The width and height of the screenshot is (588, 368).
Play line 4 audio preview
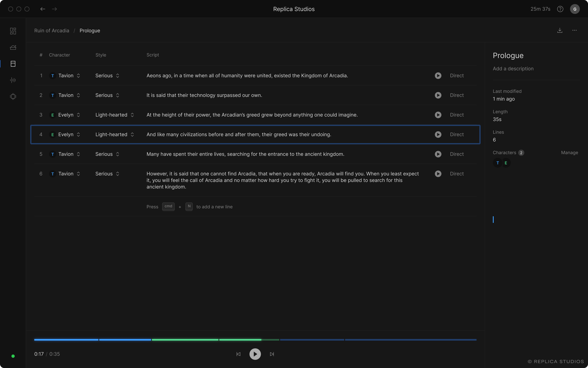438,135
